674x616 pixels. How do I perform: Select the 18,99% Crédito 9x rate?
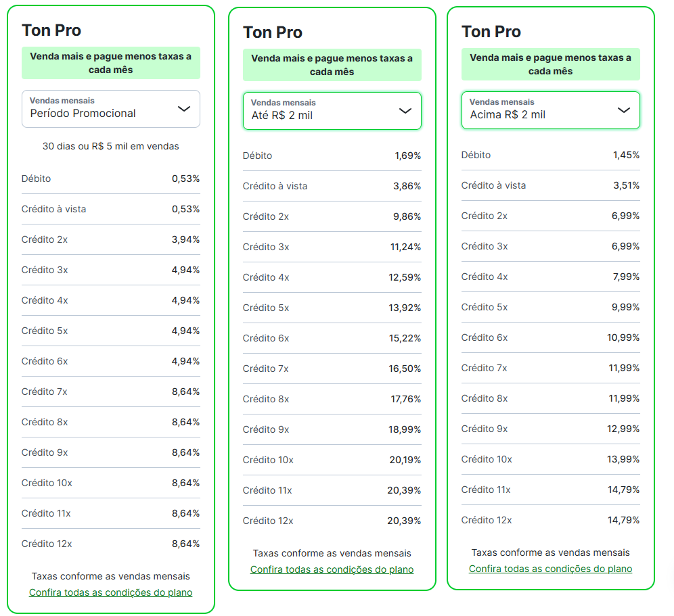coord(405,430)
